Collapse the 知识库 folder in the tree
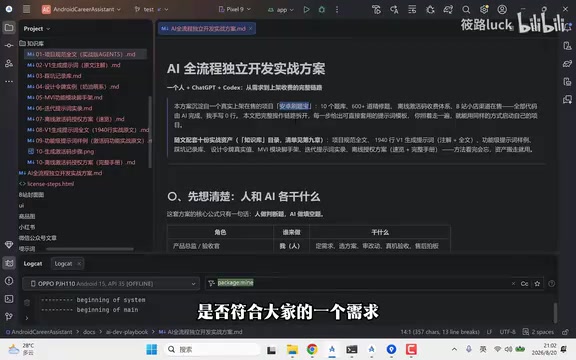 pyautogui.click(x=32, y=43)
